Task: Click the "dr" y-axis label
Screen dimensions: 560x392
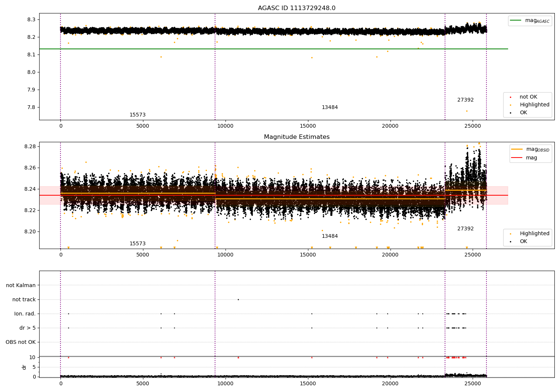Action: [24, 367]
